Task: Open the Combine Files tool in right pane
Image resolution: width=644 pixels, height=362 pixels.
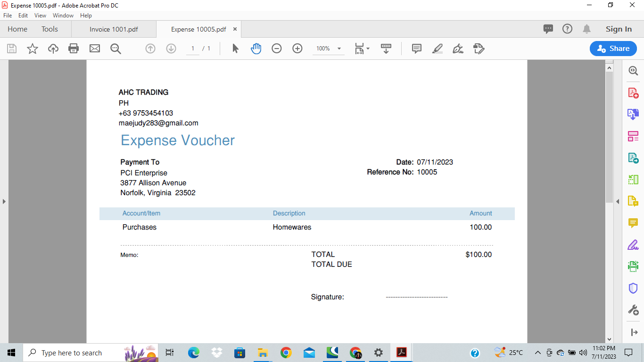Action: click(633, 114)
